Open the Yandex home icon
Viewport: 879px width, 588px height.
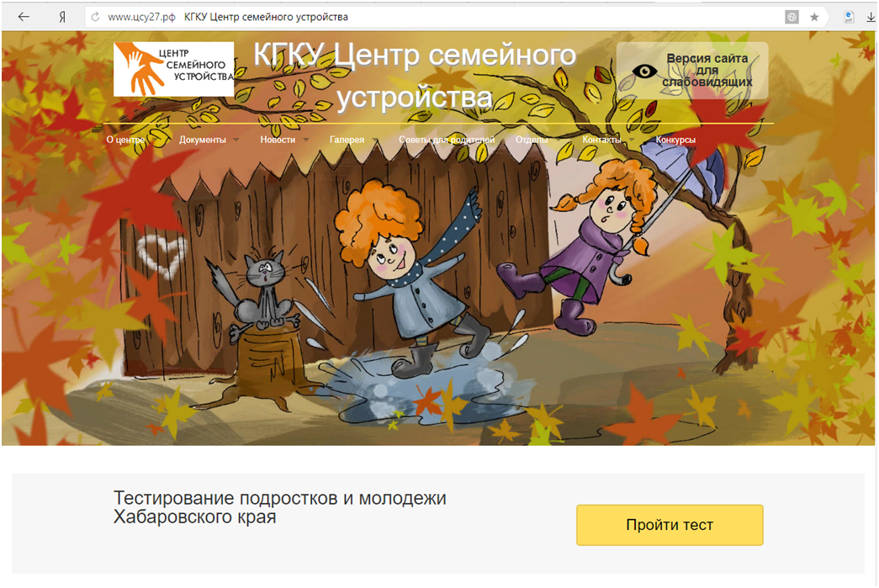click(61, 18)
